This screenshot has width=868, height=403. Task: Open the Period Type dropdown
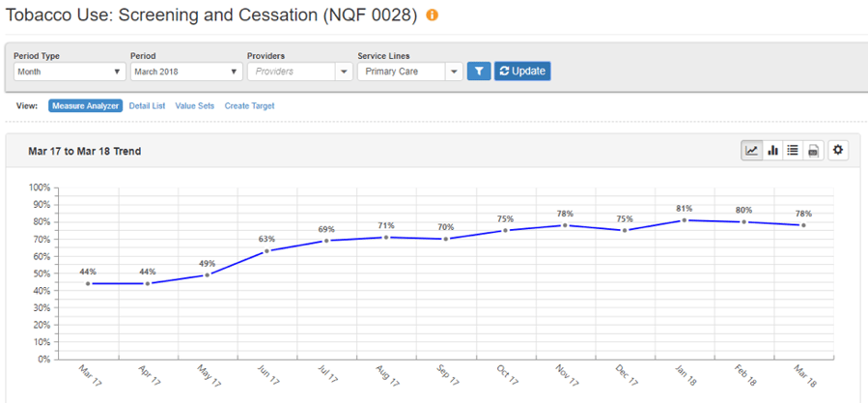coord(70,72)
